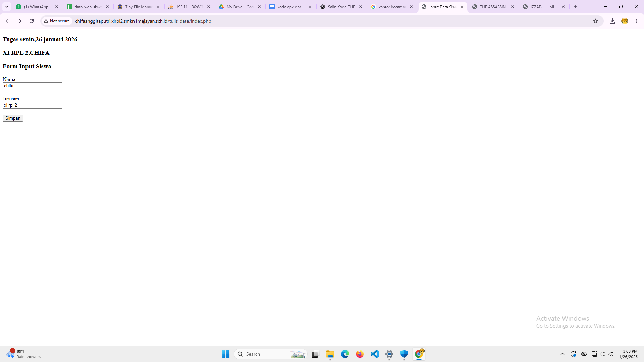This screenshot has height=362, width=644.
Task: Expand the tab search dropdown arrow
Action: [7, 7]
